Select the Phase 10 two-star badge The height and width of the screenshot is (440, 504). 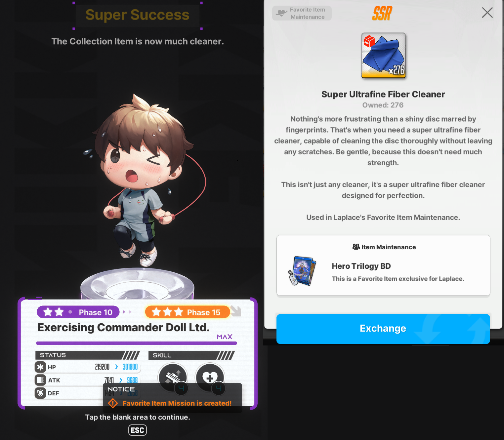[78, 312]
